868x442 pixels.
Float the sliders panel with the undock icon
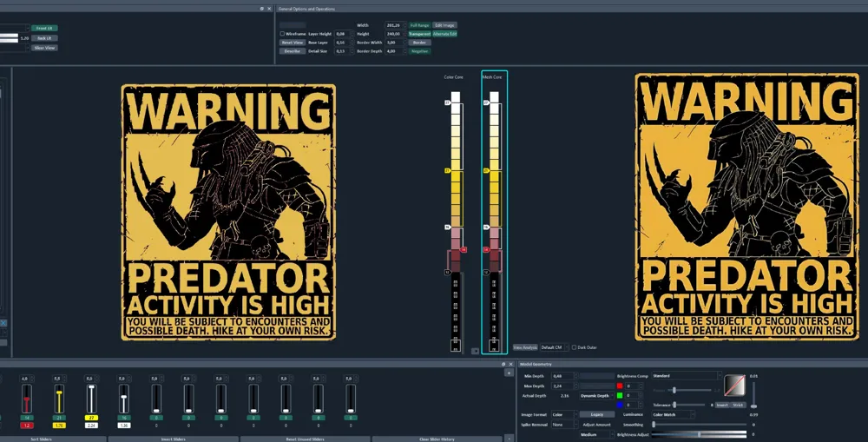[x=503, y=364]
